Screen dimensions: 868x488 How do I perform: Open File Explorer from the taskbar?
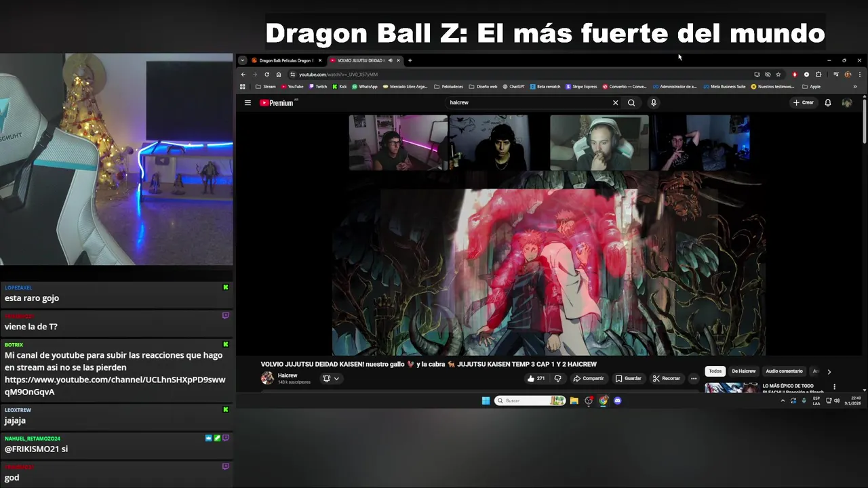[574, 401]
